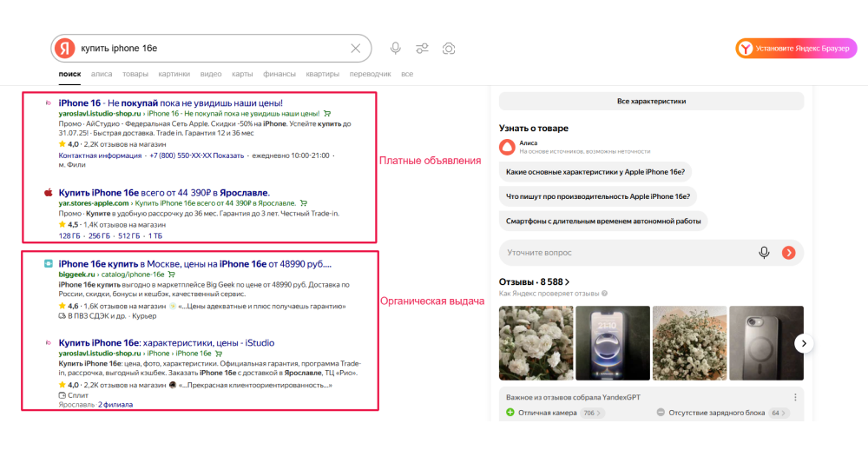The image size is (868, 450).
Task: Open 'Как Яндекс проверяет отзывы' link
Action: tap(549, 294)
